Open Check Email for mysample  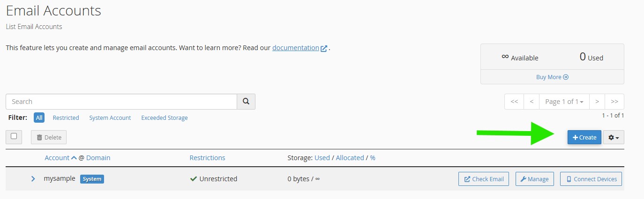[x=483, y=179]
